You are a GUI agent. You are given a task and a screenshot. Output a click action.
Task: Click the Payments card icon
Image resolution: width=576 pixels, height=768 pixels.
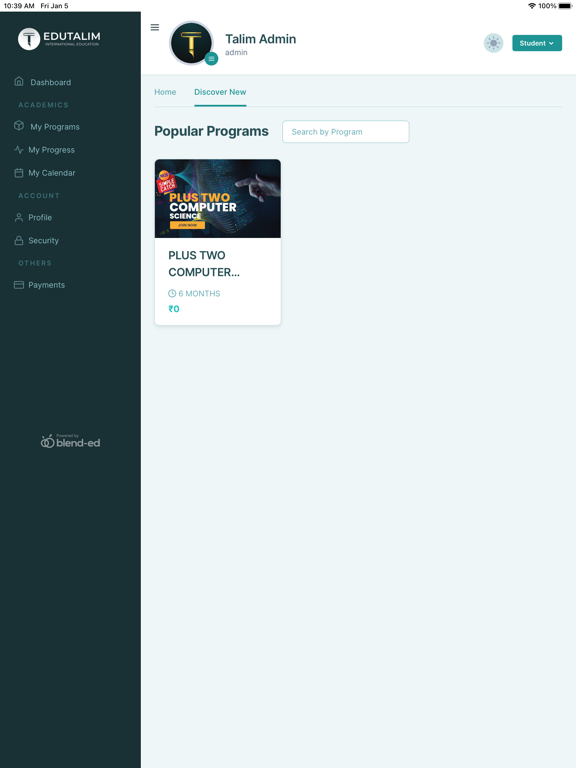19,285
